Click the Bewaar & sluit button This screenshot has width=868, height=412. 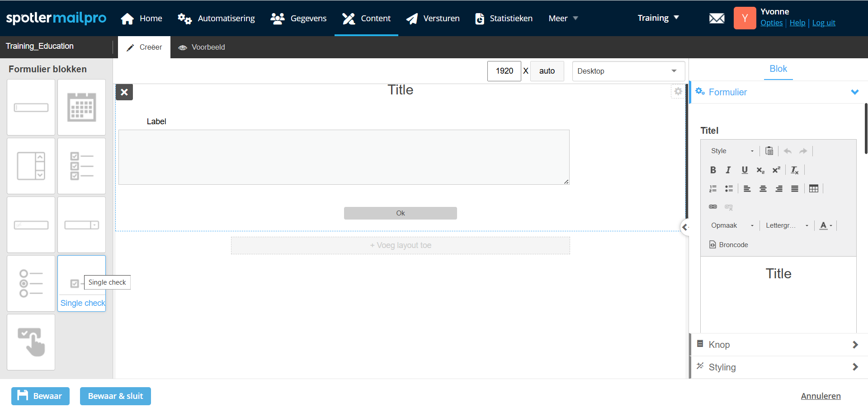pos(115,396)
